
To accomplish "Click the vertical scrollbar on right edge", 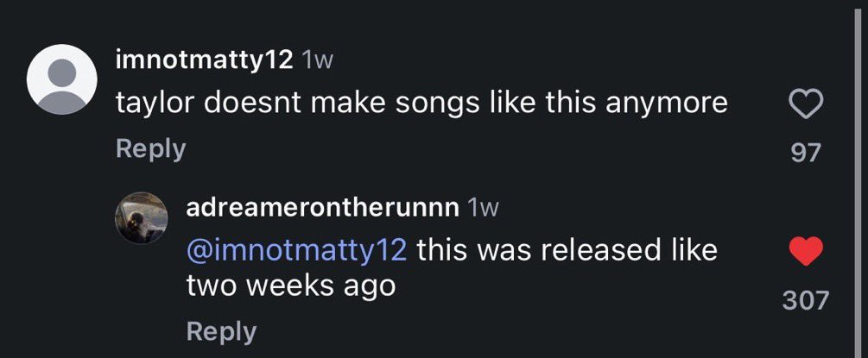I will [x=859, y=179].
